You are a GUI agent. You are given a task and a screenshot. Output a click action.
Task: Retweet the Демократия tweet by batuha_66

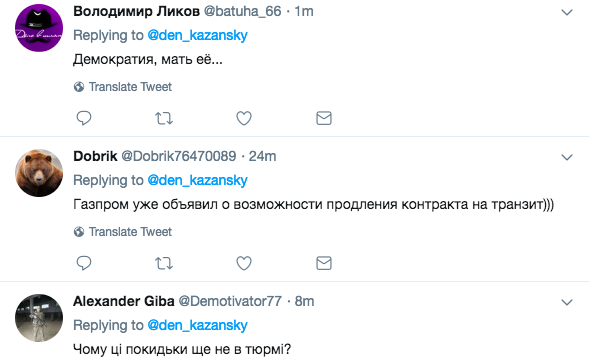tap(164, 118)
